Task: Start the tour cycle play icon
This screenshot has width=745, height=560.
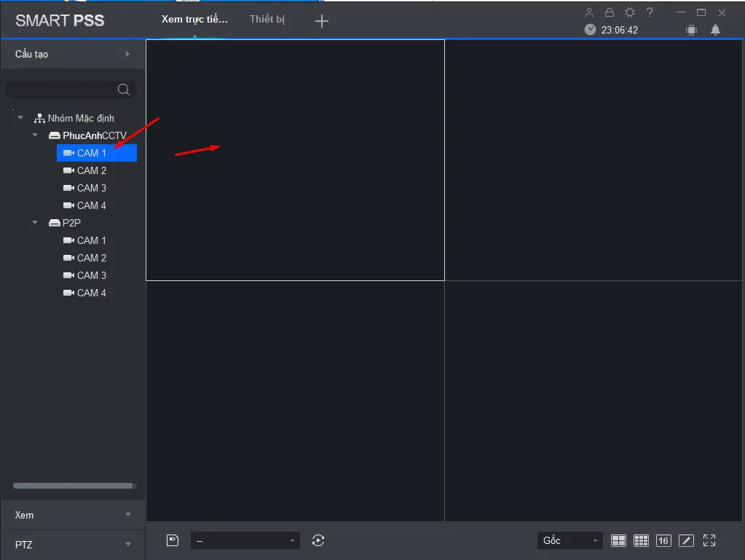Action: (x=318, y=540)
